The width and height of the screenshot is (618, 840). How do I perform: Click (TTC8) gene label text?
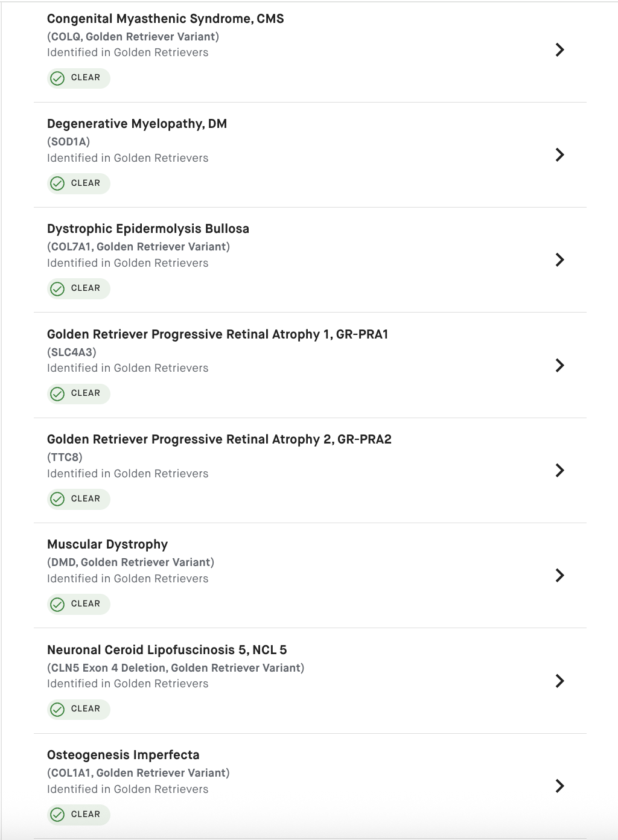click(65, 457)
